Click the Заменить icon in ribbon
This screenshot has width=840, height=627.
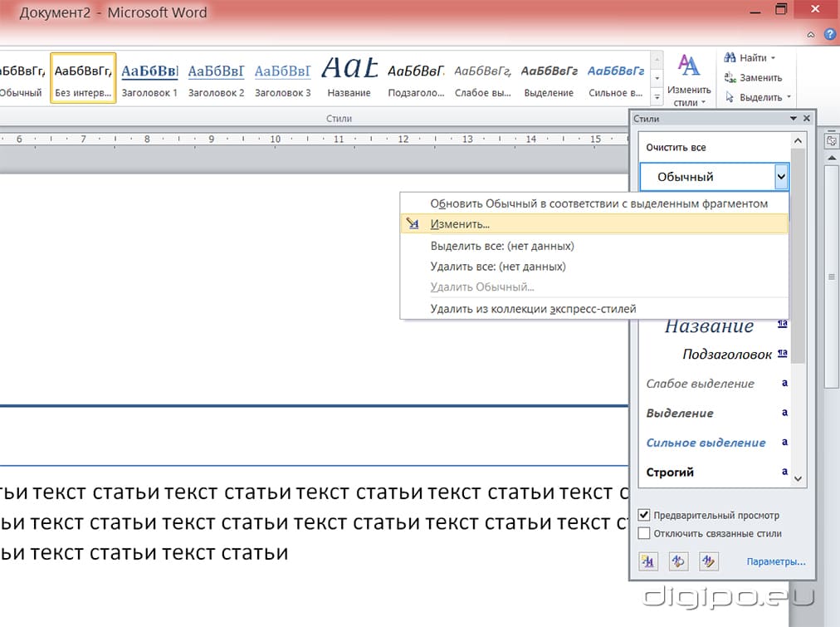tap(730, 78)
